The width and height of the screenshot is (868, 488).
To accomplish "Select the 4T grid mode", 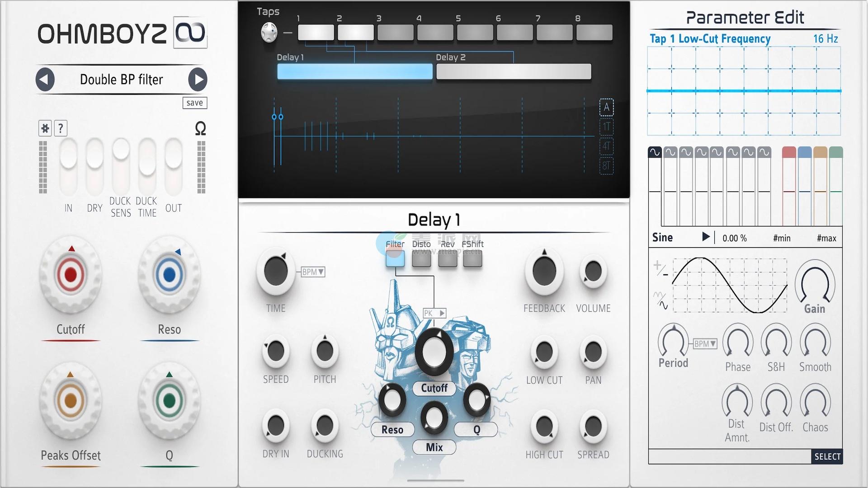I will (x=606, y=146).
